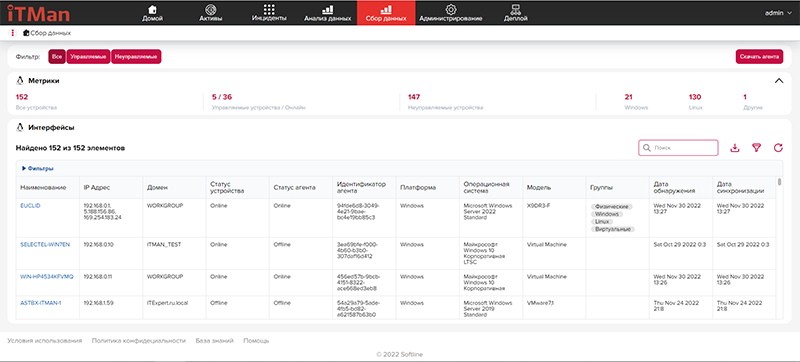
Task: Open the Деплой section
Action: pos(515,13)
